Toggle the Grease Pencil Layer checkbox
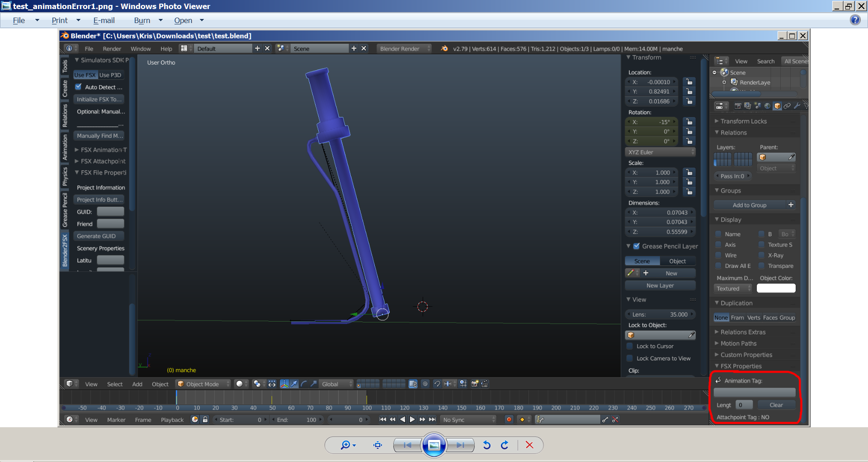The width and height of the screenshot is (868, 462). [x=637, y=246]
